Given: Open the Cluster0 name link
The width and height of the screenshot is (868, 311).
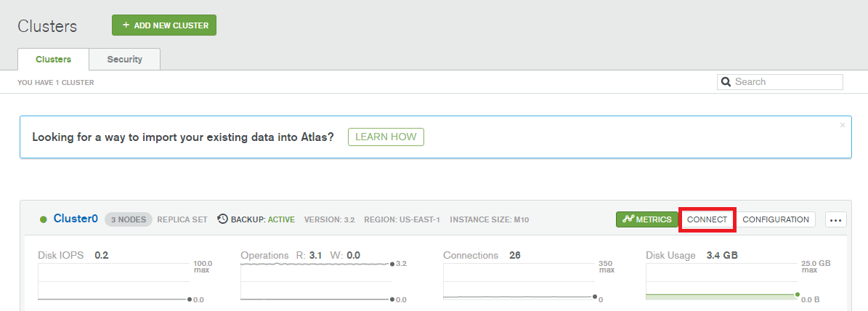Looking at the screenshot, I should click(76, 219).
